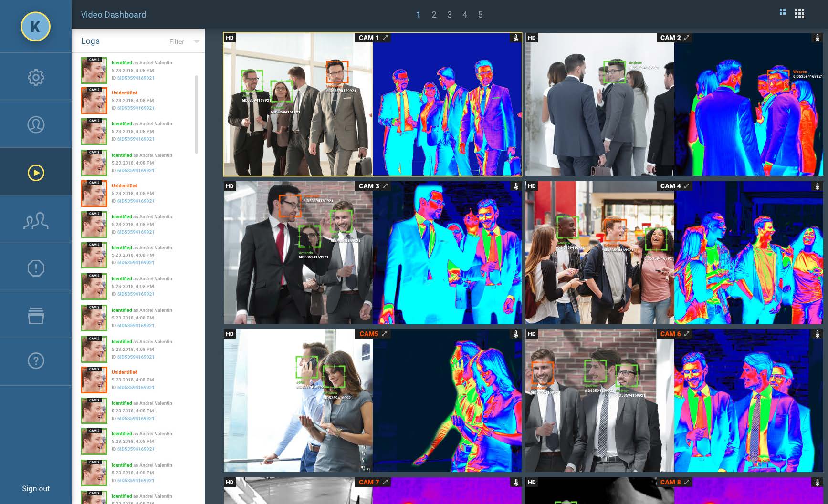The height and width of the screenshot is (504, 828).
Task: Open the archive box sidebar icon
Action: 36,316
